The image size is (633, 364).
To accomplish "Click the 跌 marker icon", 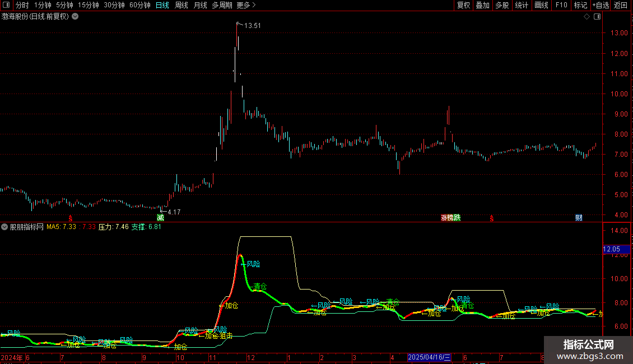I will click(x=457, y=218).
